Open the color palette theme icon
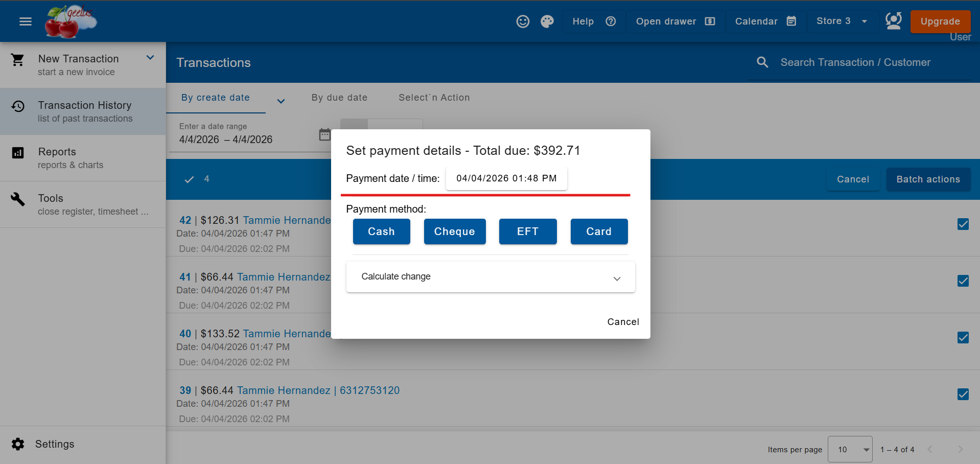980x464 pixels. (x=547, y=21)
